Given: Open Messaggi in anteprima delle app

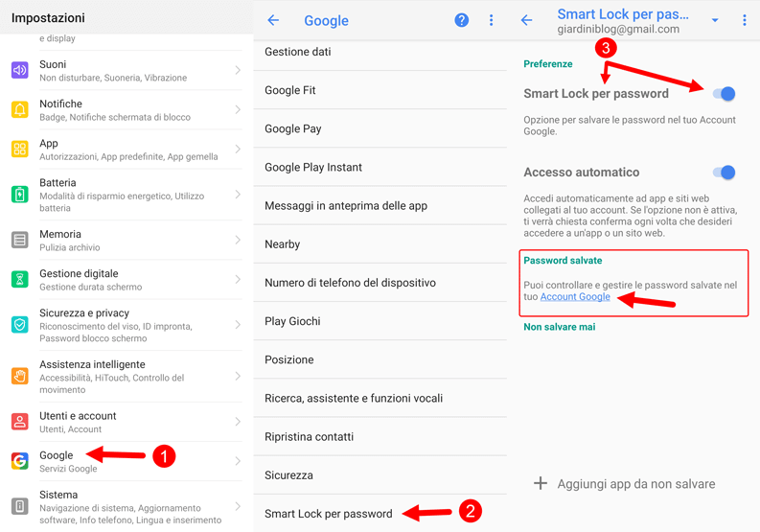Looking at the screenshot, I should (380, 206).
